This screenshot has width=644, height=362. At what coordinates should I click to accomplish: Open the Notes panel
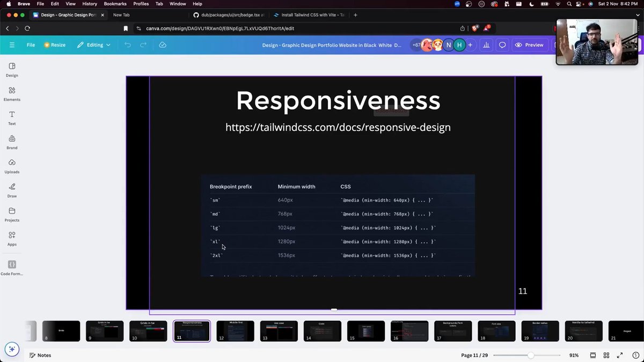pos(40,356)
